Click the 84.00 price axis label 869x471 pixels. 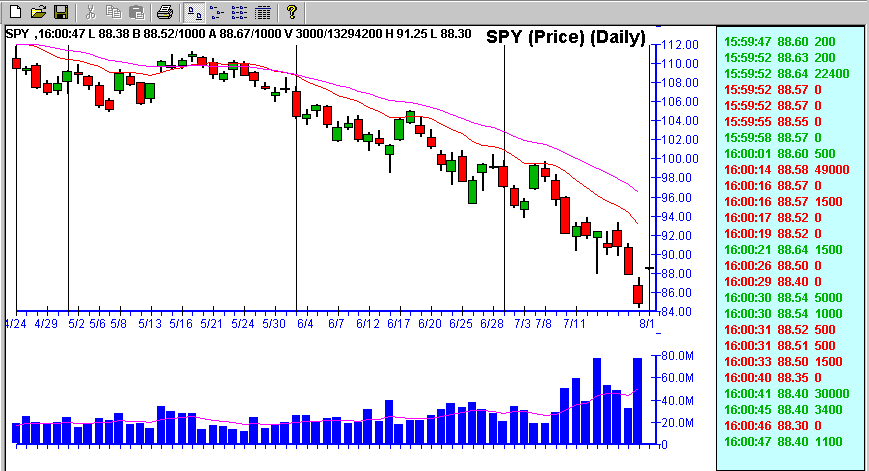coord(677,312)
